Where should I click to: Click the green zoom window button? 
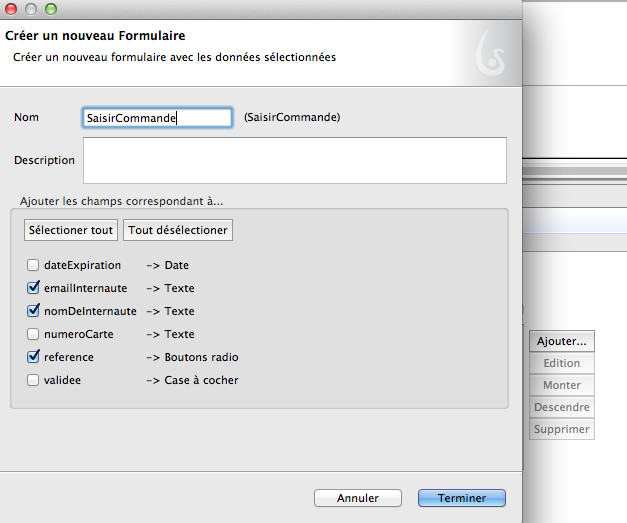51,9
